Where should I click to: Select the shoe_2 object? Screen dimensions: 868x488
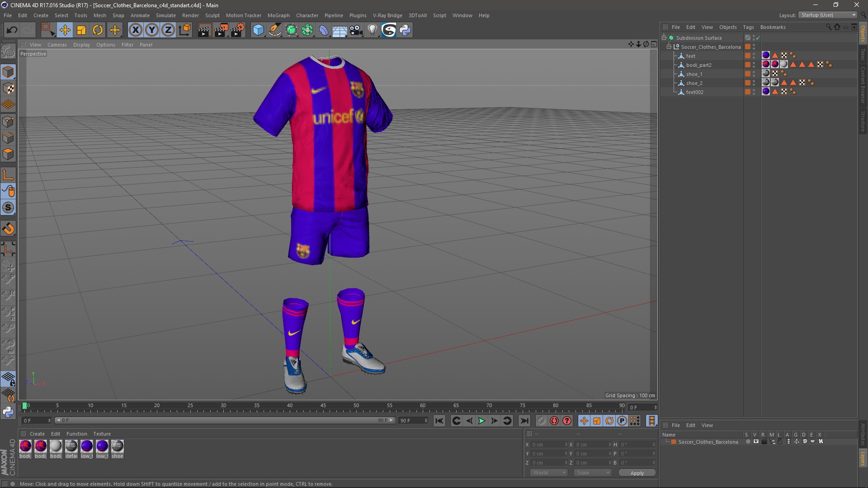[694, 83]
